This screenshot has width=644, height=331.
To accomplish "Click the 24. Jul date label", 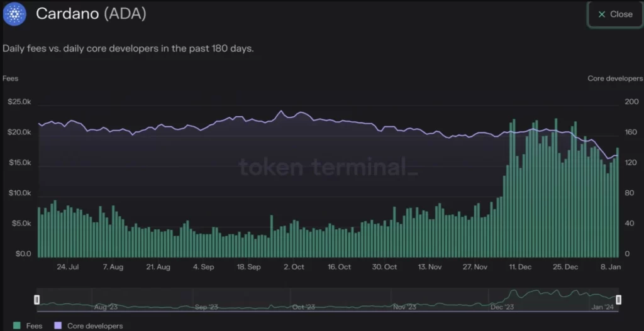I will click(68, 266).
